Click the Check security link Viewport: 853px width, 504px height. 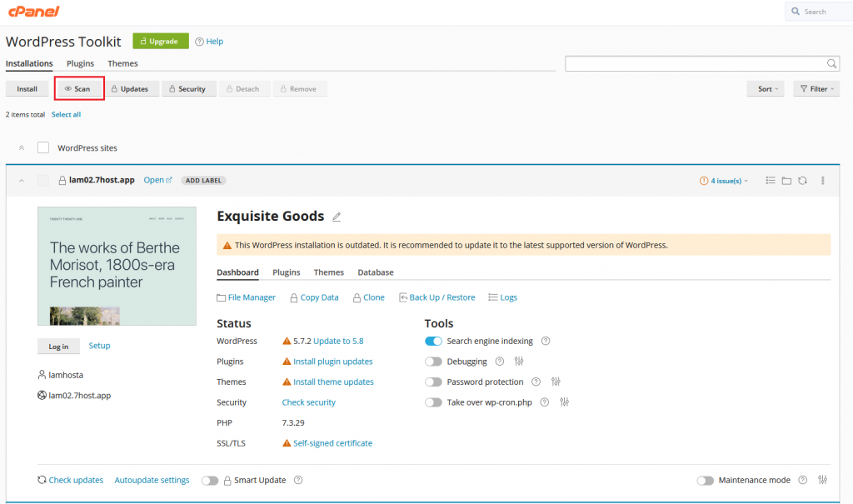(309, 402)
